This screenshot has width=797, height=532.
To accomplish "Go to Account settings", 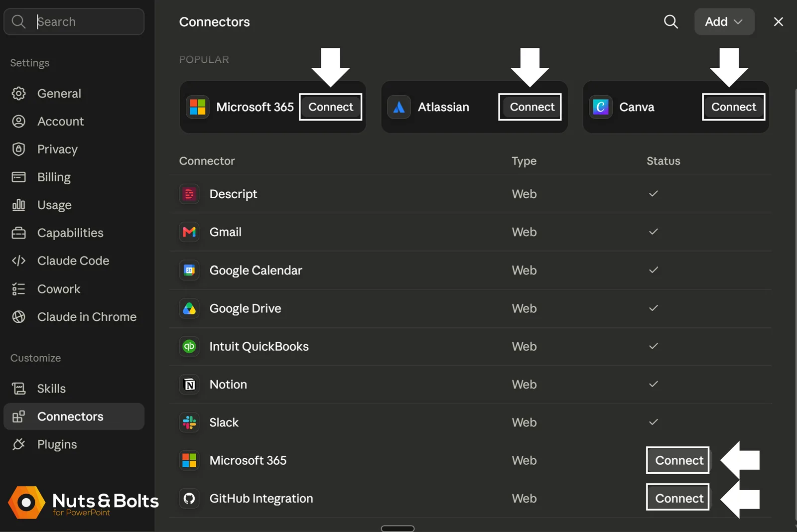I will (x=61, y=121).
